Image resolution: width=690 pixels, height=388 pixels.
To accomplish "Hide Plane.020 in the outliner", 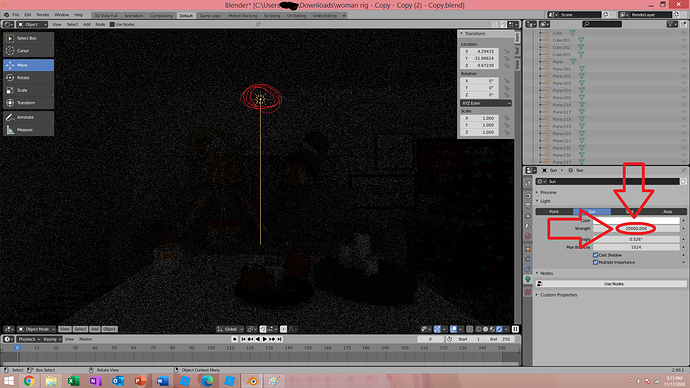I will click(683, 133).
